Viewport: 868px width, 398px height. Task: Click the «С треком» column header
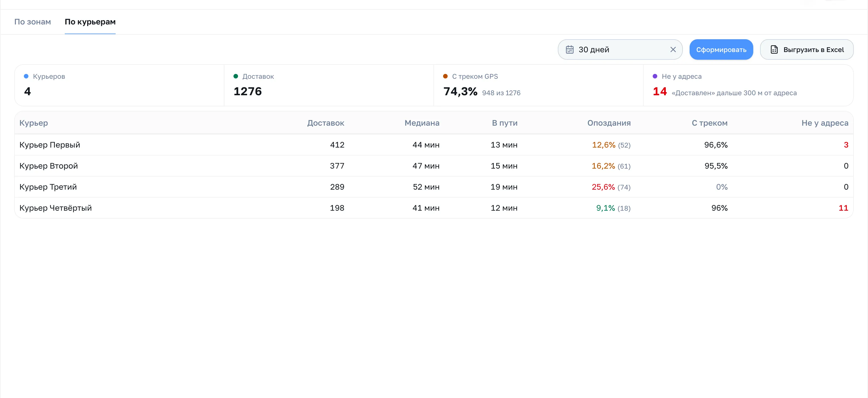[710, 123]
